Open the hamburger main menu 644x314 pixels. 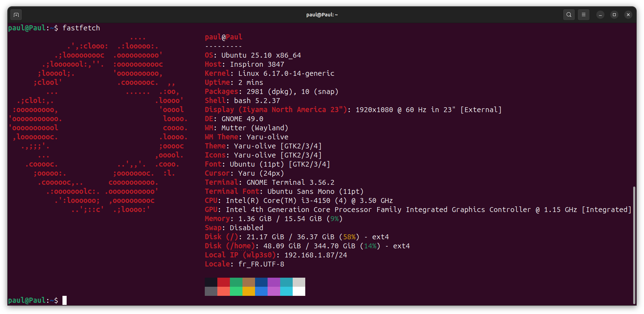(x=583, y=15)
